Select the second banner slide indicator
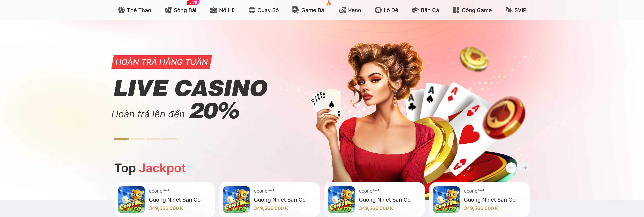The width and height of the screenshot is (644, 217). [138, 139]
